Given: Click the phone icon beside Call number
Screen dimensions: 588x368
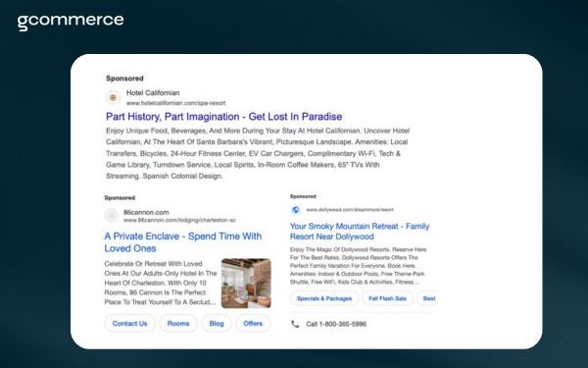Looking at the screenshot, I should [x=295, y=324].
